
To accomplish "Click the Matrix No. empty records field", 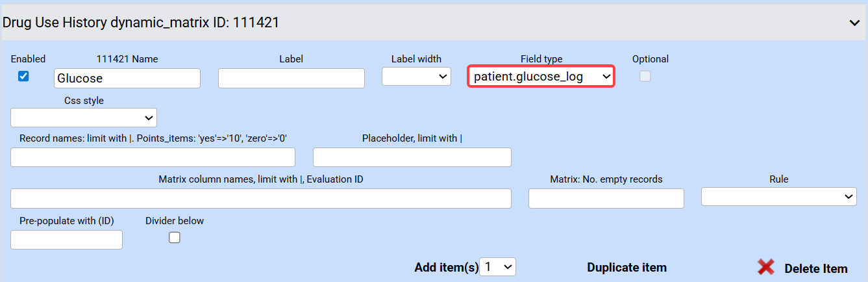I will pyautogui.click(x=606, y=198).
